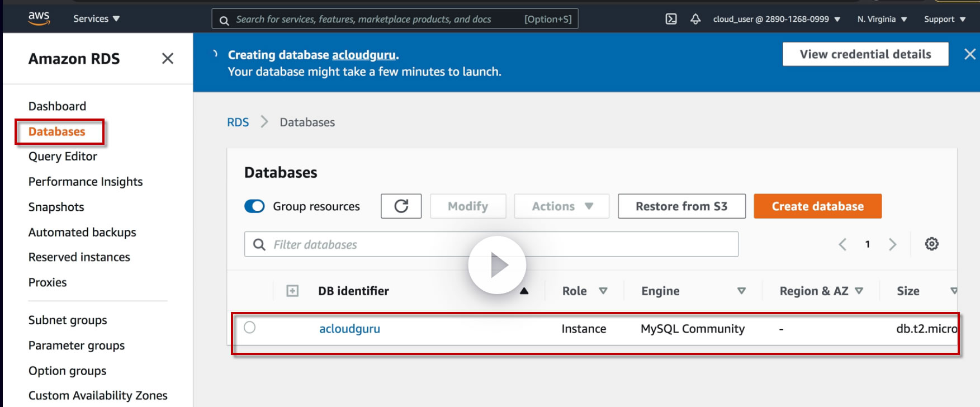Open Proxies in sidebar
Viewport: 980px width, 407px height.
click(x=48, y=282)
